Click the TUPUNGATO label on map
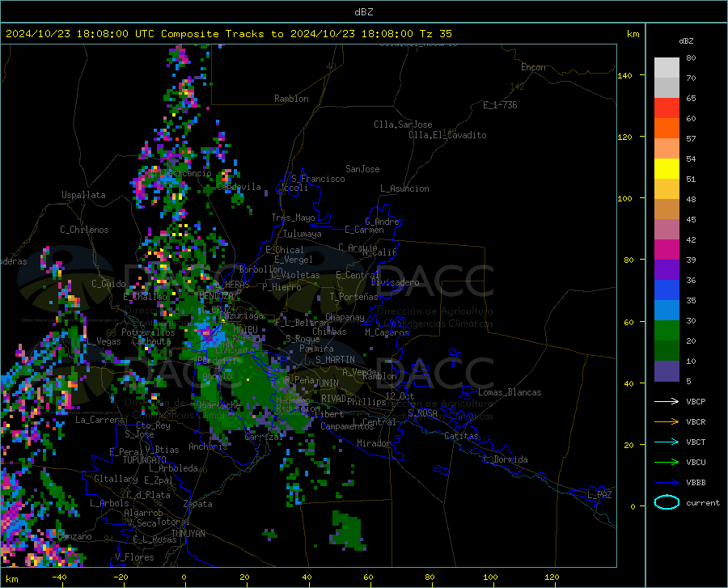 [x=145, y=460]
